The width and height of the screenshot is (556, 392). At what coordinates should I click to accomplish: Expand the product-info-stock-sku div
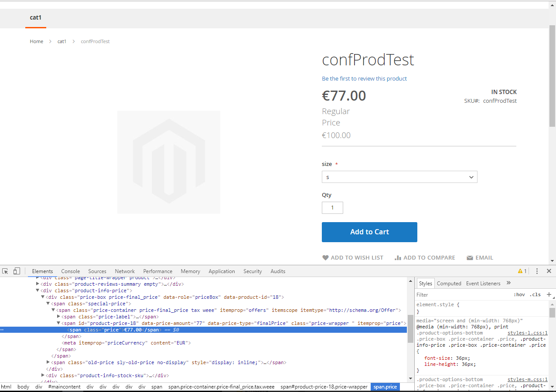tap(43, 375)
